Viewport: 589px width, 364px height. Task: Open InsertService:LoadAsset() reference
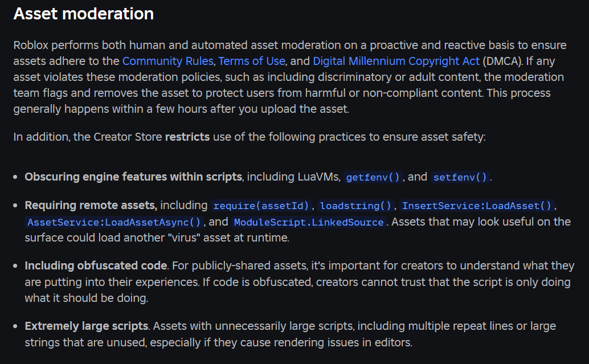pyautogui.click(x=477, y=206)
